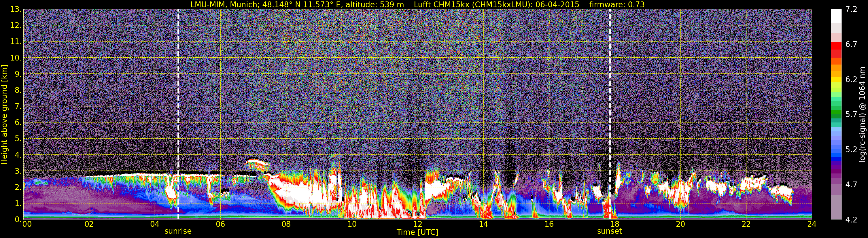868x238 pixels.
Task: Click the y-axis tick label '4.'
Action: tap(18, 155)
